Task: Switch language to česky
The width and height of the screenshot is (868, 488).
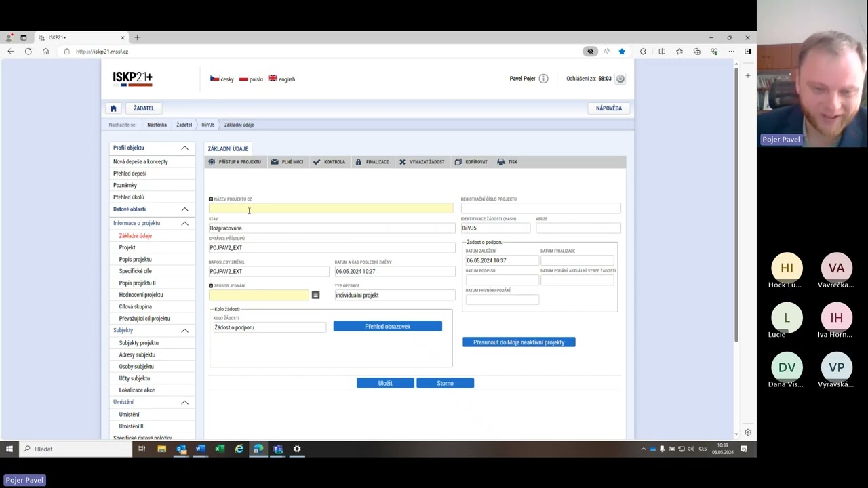Action: click(222, 79)
